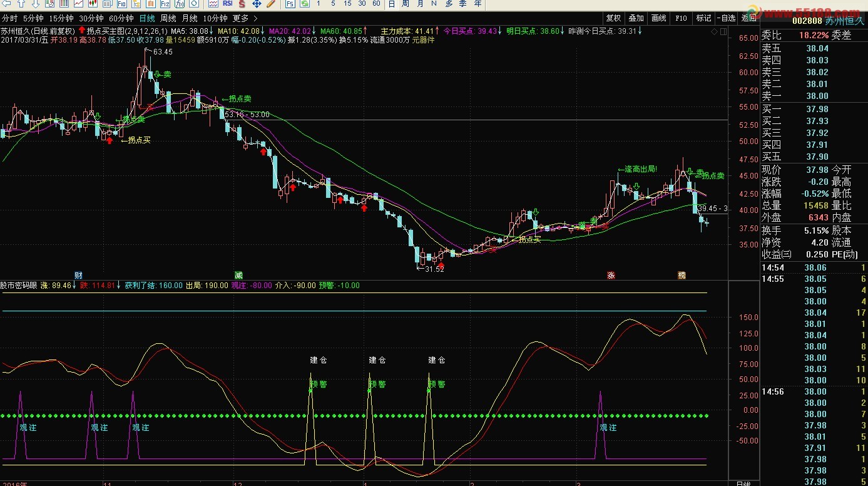Switch to the 15分钟 tab

click(61, 18)
